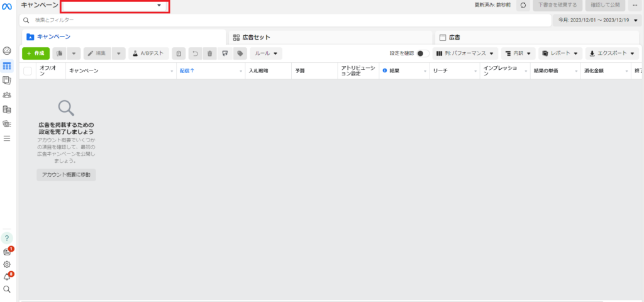The width and height of the screenshot is (644, 302).
Task: Open Account Overview gauge icon in sidebar
Action: [x=7, y=51]
